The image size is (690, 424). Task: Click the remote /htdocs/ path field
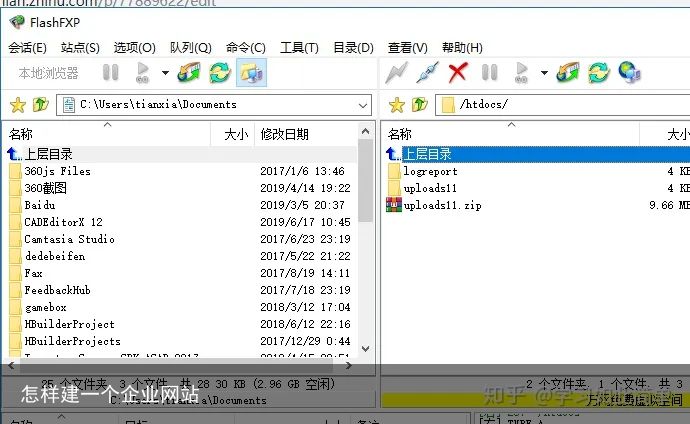click(x=563, y=105)
